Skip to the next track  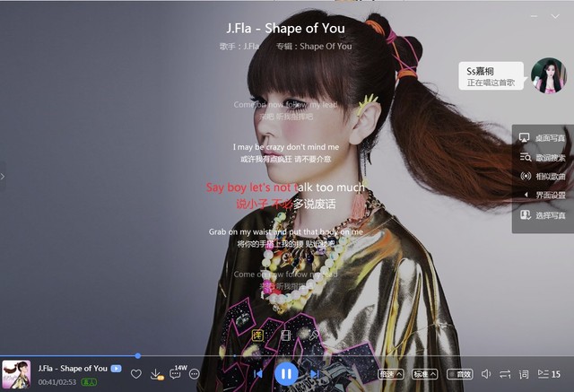pos(314,374)
